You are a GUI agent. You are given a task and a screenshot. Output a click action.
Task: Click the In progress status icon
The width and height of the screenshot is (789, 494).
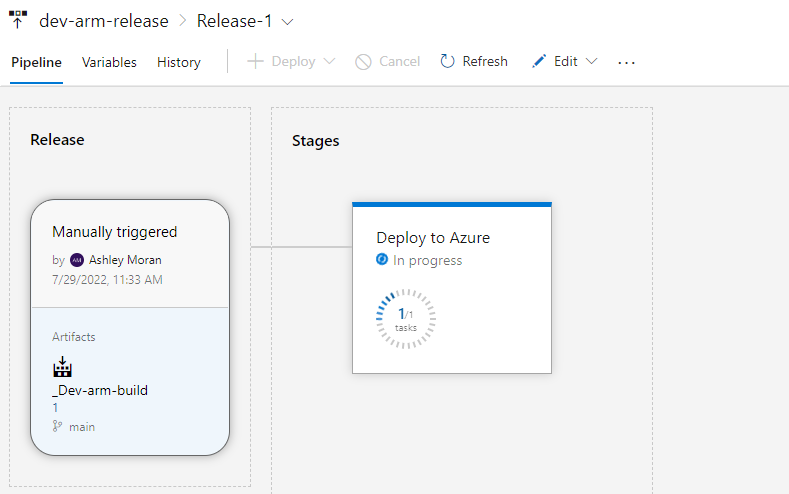[x=382, y=260]
